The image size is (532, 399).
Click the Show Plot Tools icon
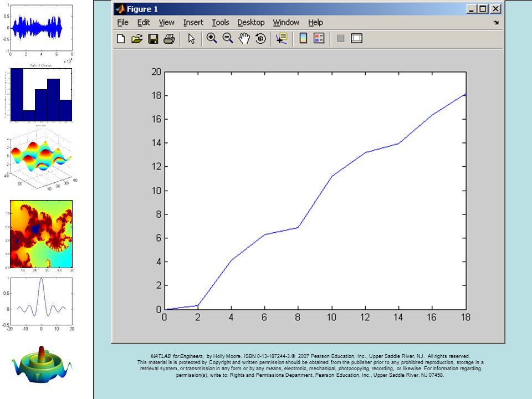click(x=356, y=38)
